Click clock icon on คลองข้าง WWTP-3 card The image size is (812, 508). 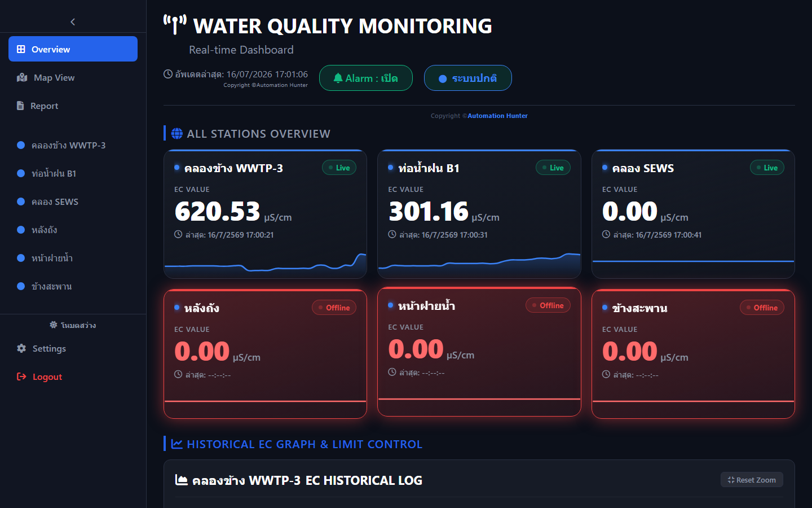tap(178, 234)
